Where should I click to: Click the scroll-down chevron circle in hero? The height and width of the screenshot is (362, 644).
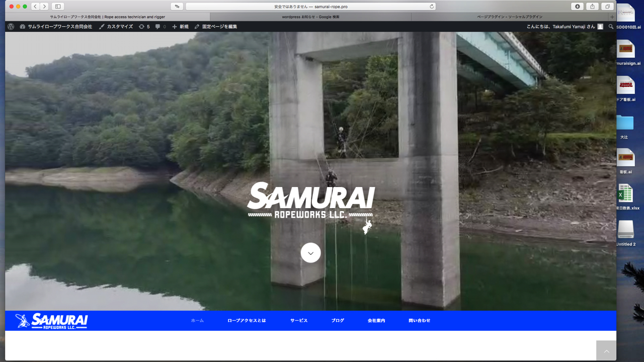(310, 253)
